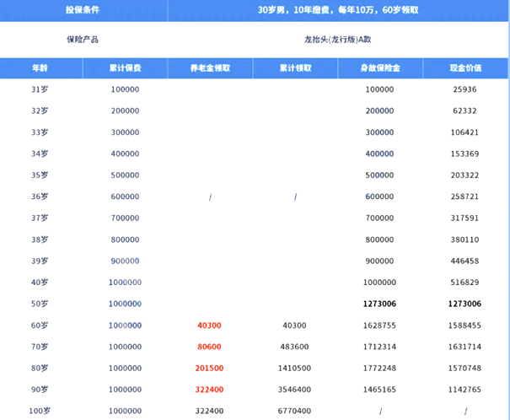Click death benefit 1712314
510x420 pixels.
point(379,347)
